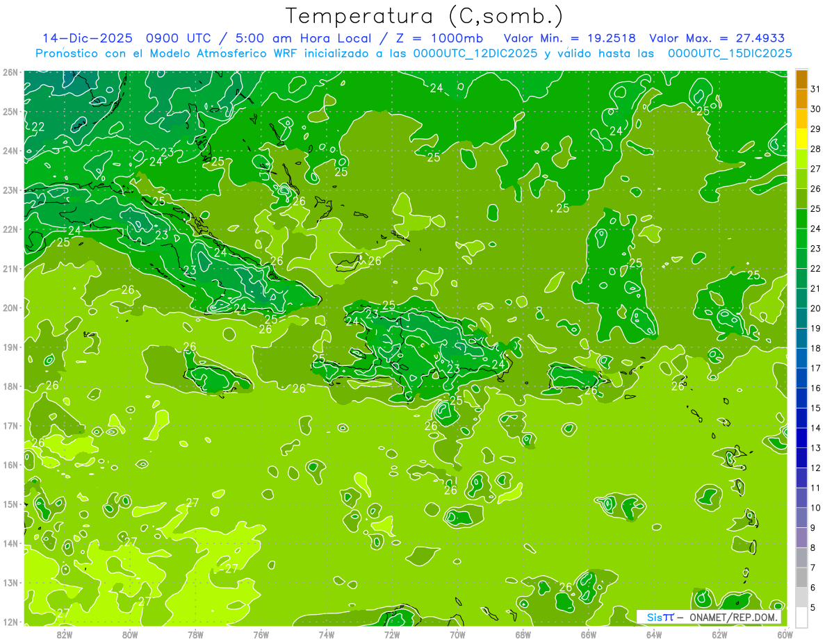Click the color bar label '8'
Viewport: 834px width, 644px height.
[813, 548]
